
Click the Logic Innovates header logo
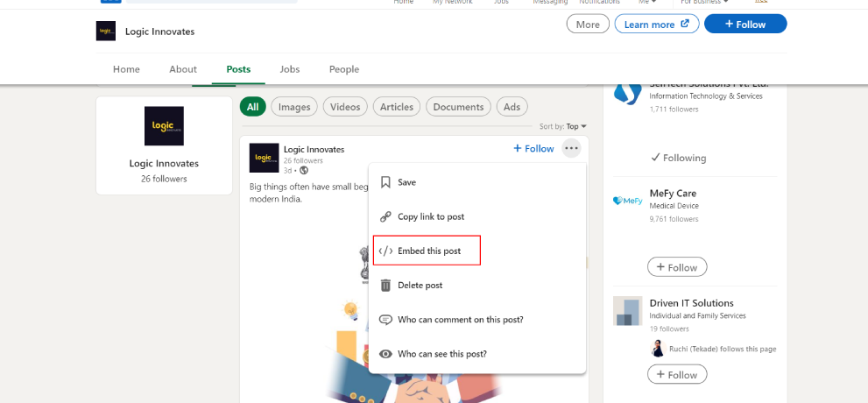106,31
